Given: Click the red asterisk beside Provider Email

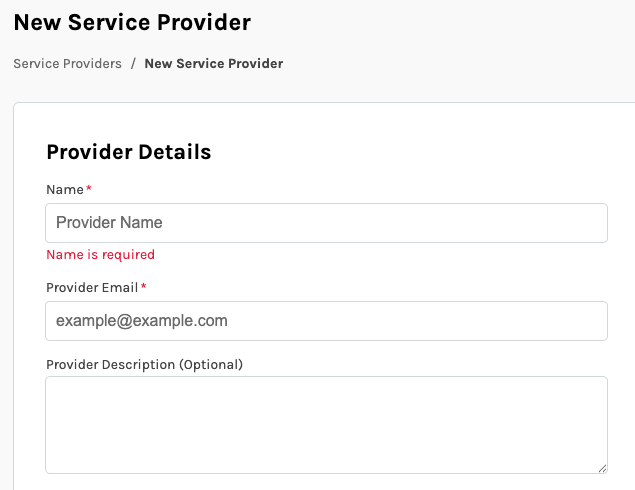Looking at the screenshot, I should tap(143, 286).
